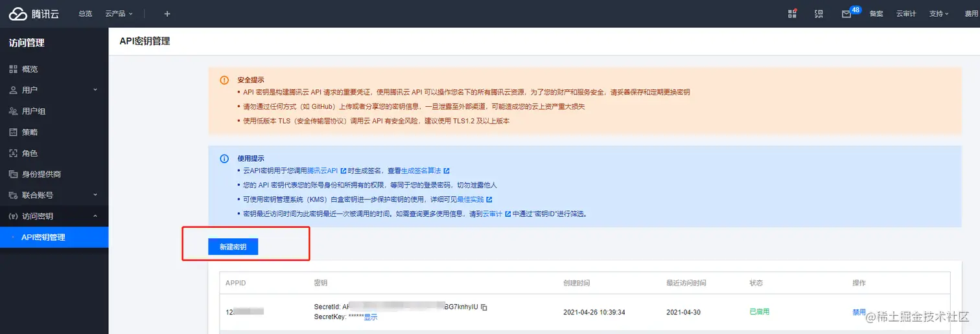The image size is (980, 334).
Task: Expand 用户 section in sidebar
Action: (x=54, y=90)
